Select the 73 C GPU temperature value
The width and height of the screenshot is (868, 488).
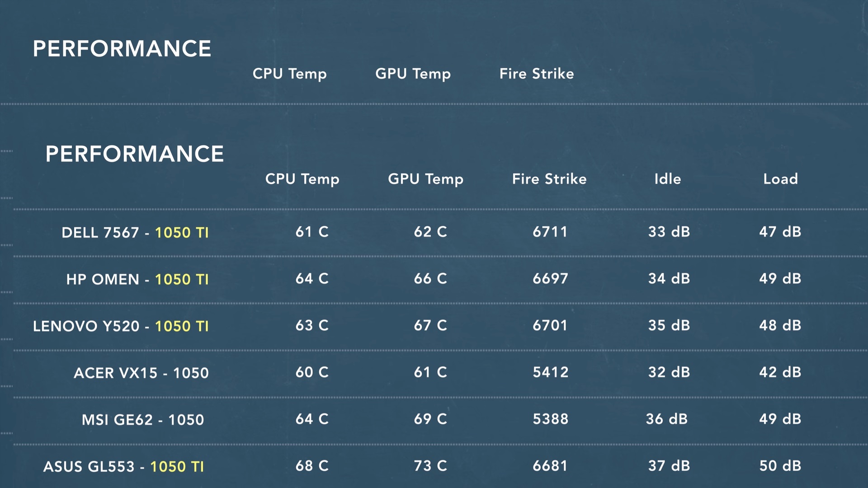tap(430, 466)
